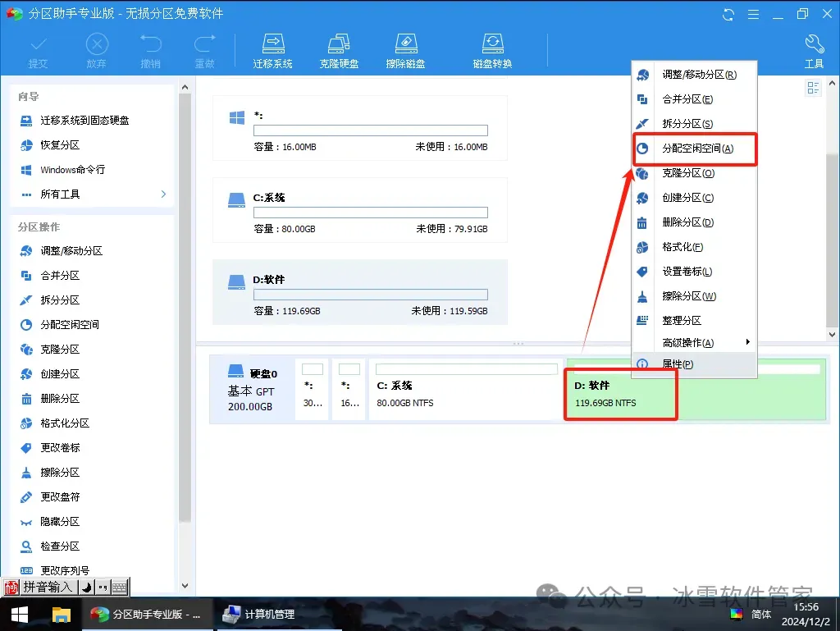Click sidebar scrollbar up arrow
Screen dimensions: 840x631
coord(185,87)
